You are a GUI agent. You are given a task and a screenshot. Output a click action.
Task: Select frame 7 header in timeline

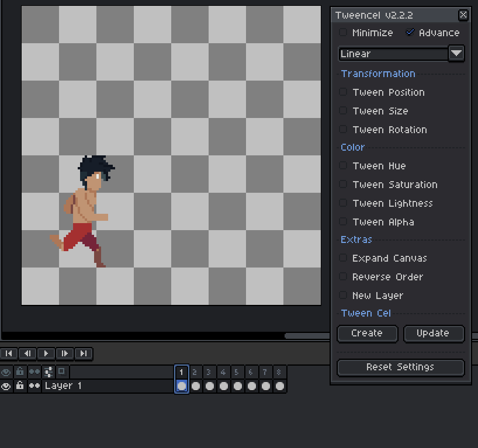point(265,372)
